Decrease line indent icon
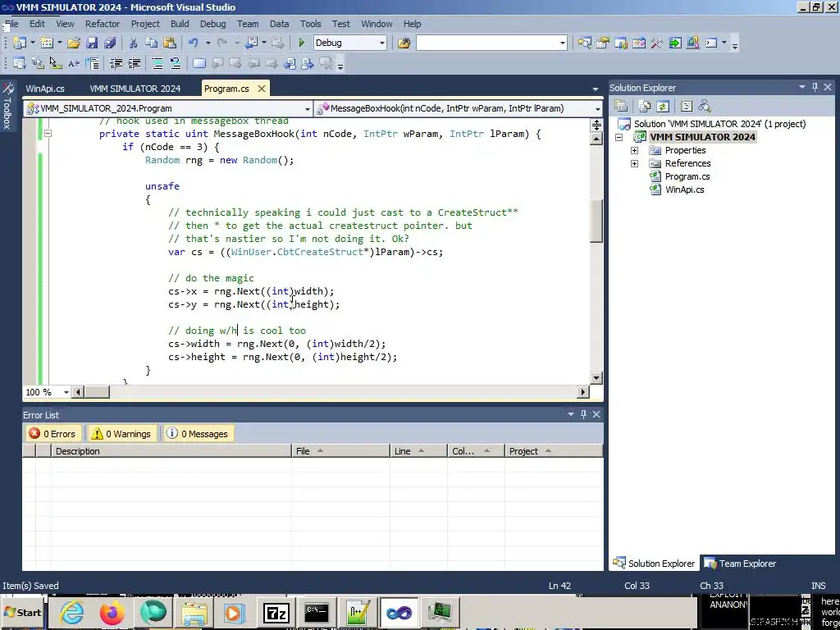840x630 pixels. click(116, 64)
